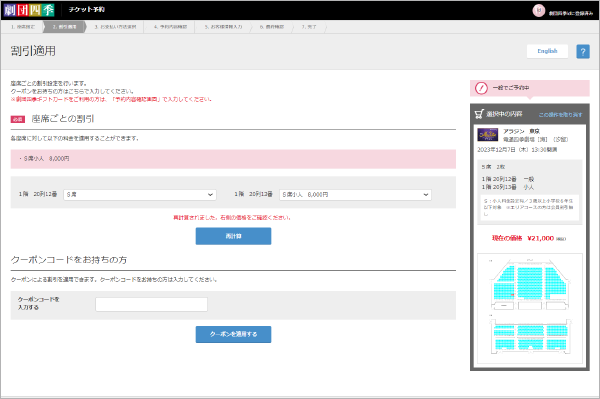Click the 劇団四季 logo

click(x=29, y=10)
